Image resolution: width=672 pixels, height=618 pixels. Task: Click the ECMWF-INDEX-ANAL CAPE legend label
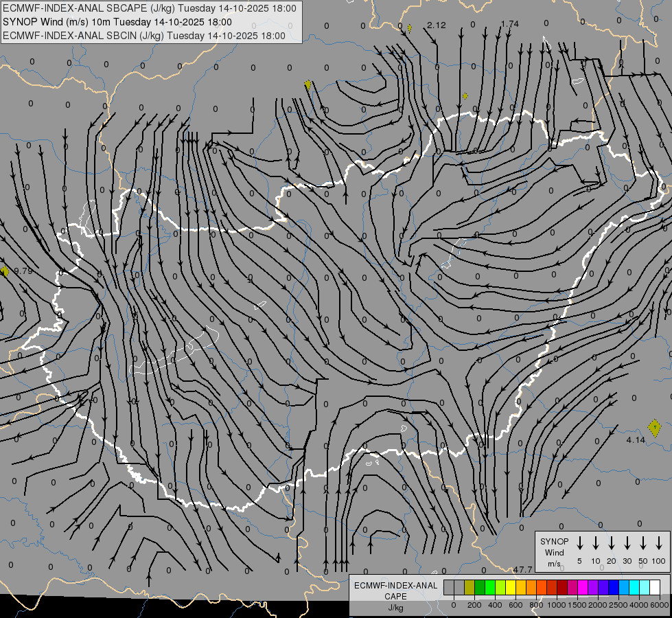click(x=395, y=591)
